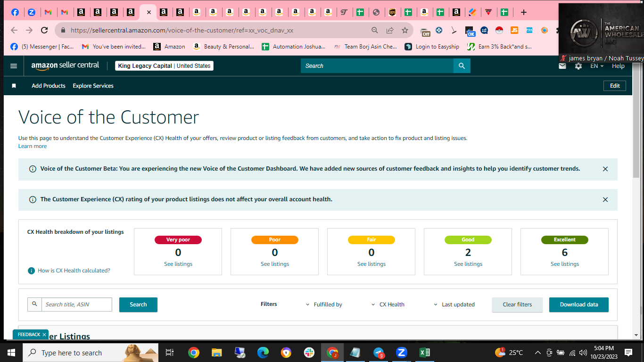Open the Automation Joshua bookmark
Image resolution: width=644 pixels, height=362 pixels.
pos(294,47)
